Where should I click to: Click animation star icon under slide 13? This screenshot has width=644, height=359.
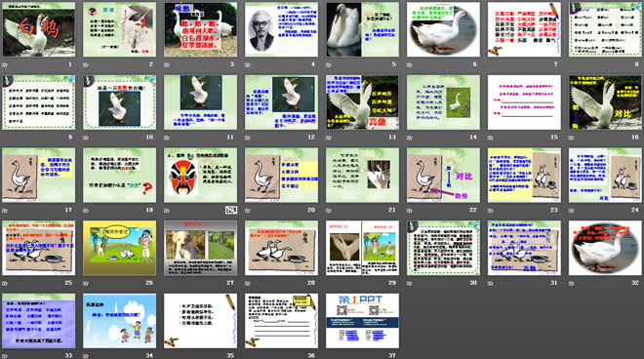(x=329, y=138)
